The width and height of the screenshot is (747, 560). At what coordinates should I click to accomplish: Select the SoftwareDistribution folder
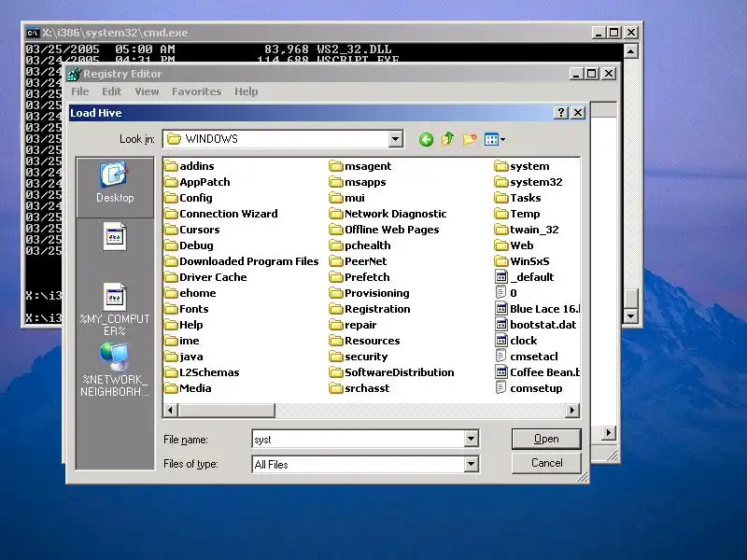click(392, 372)
